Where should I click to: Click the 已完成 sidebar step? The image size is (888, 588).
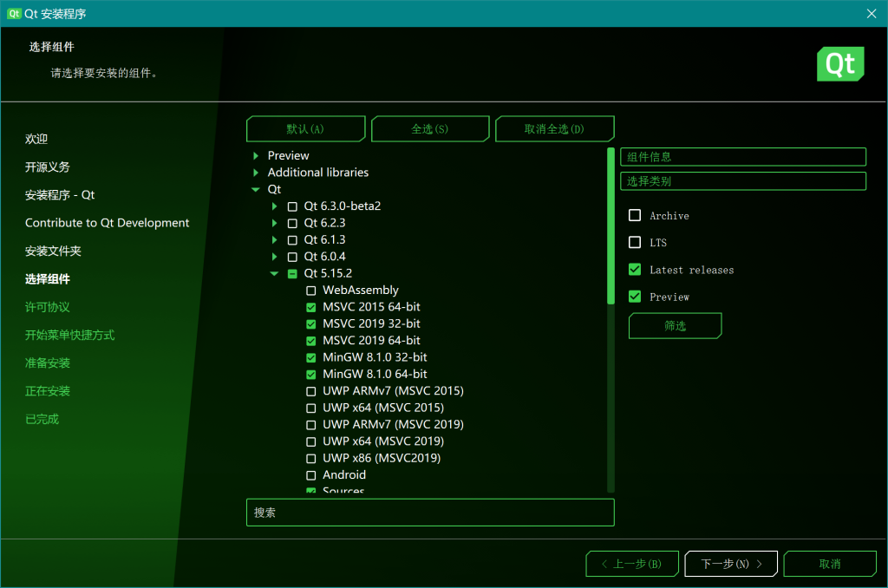pyautogui.click(x=42, y=419)
